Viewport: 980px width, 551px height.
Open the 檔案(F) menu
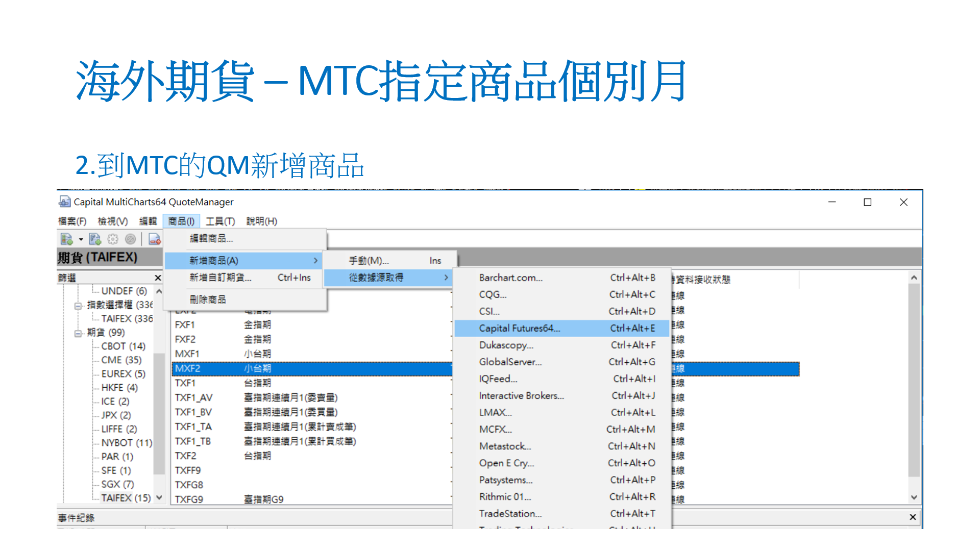tap(72, 221)
